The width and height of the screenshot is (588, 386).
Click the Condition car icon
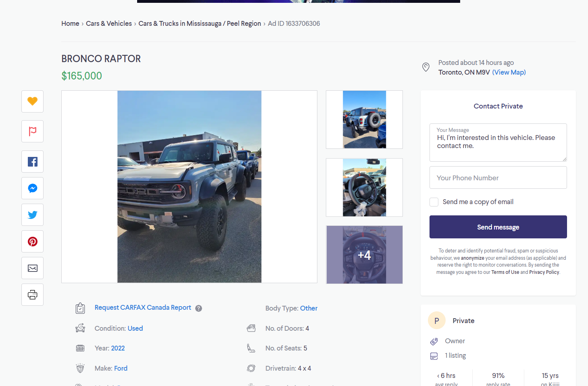(x=80, y=328)
